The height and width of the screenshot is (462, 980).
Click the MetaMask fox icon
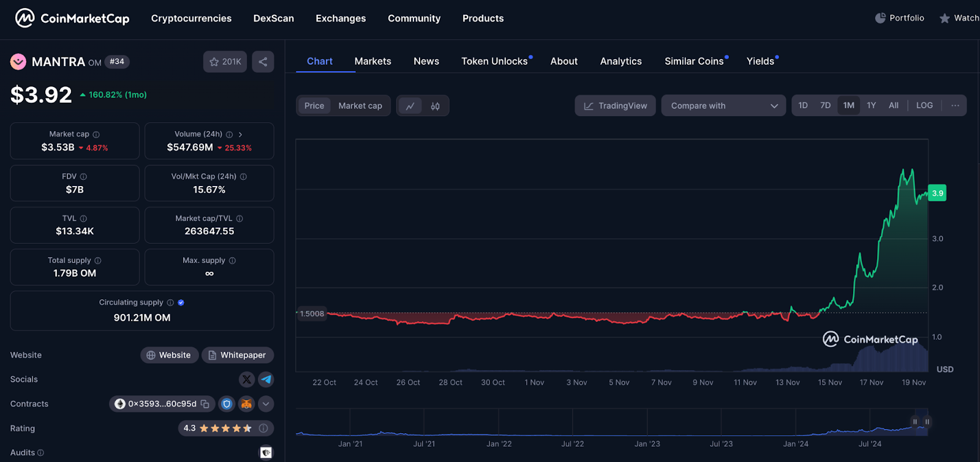[246, 404]
